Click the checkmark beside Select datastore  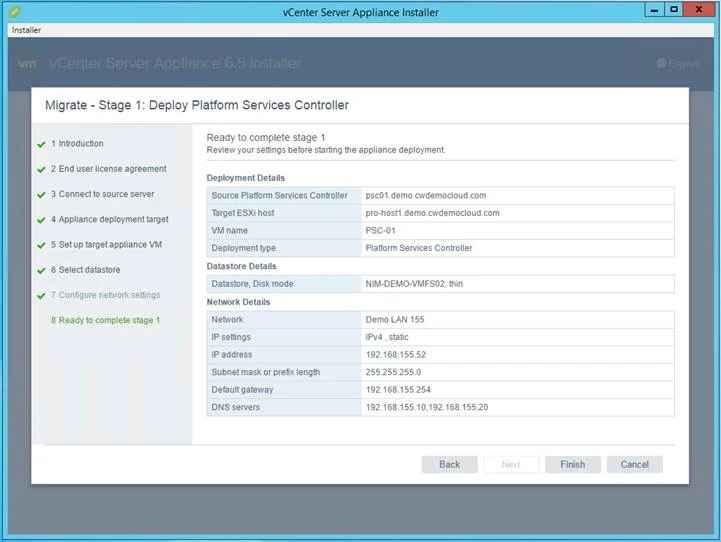(x=41, y=271)
